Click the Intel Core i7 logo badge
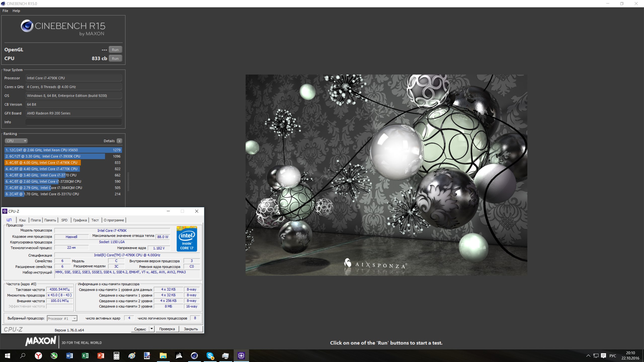 (x=187, y=239)
